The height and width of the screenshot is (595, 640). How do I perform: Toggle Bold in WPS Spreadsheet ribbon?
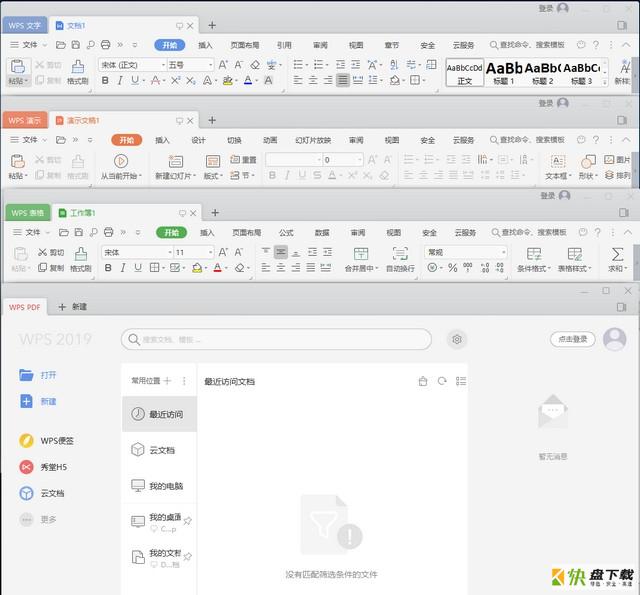pos(108,268)
